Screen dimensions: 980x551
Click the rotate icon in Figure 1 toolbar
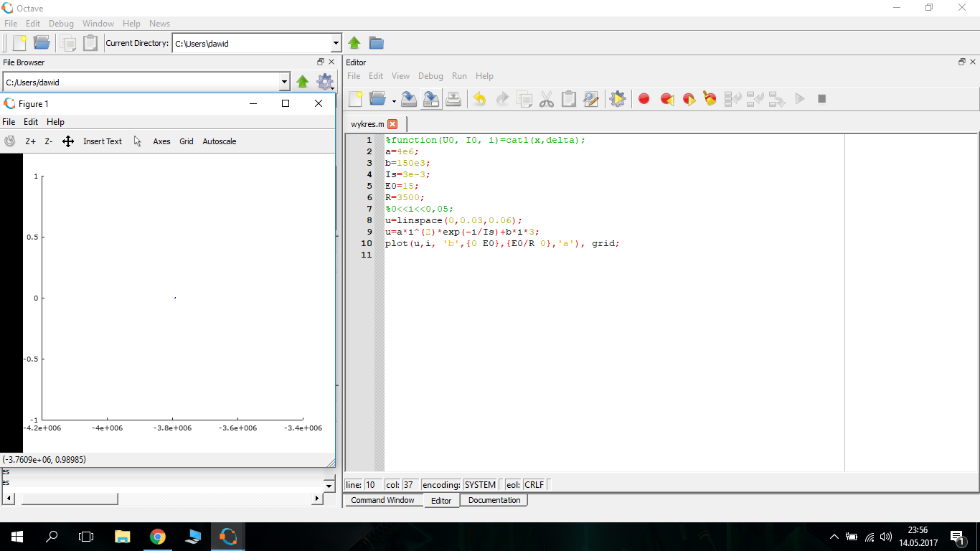pos(9,141)
